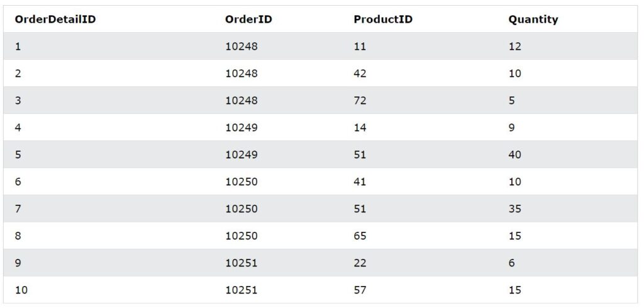Click OrderDetailID cell with value 1

pos(18,47)
